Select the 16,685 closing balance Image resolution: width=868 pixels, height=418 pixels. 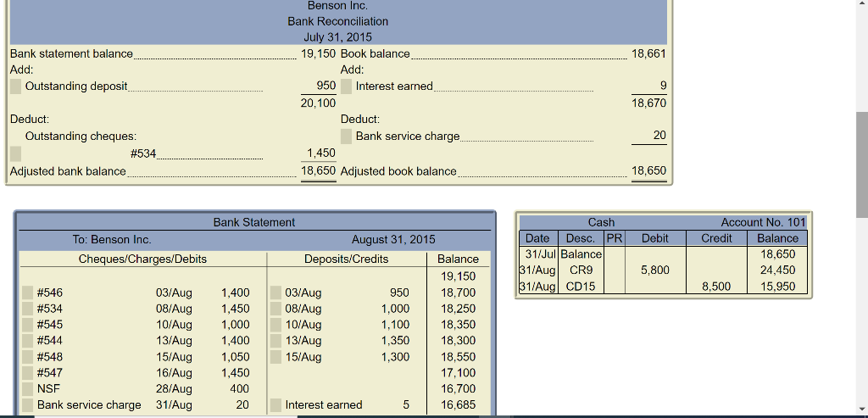click(x=459, y=404)
